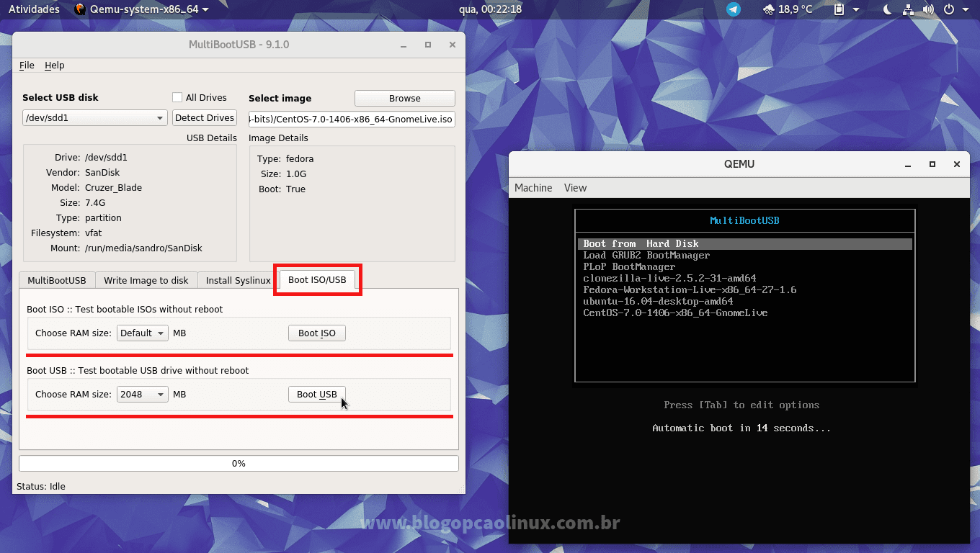Close the MultiBootUSB window
The width and height of the screenshot is (980, 553).
point(453,45)
